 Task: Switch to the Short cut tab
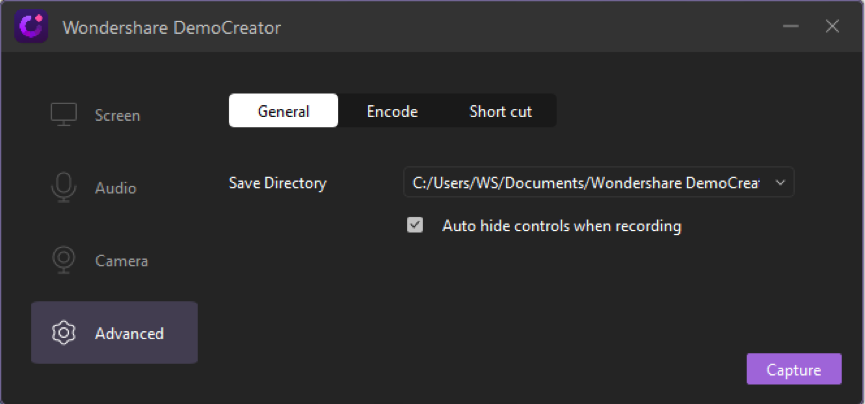point(500,111)
